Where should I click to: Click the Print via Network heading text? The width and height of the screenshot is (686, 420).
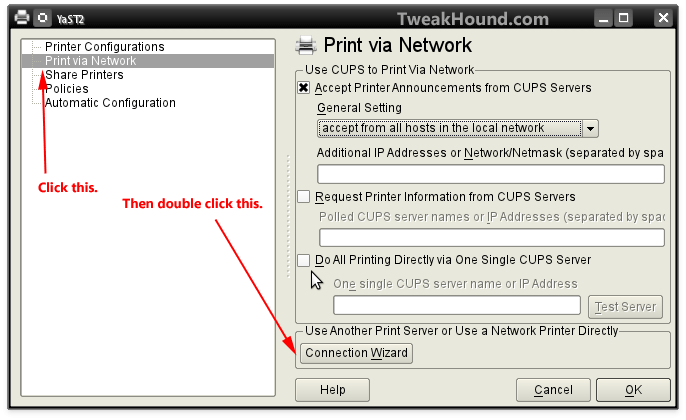pyautogui.click(x=398, y=45)
